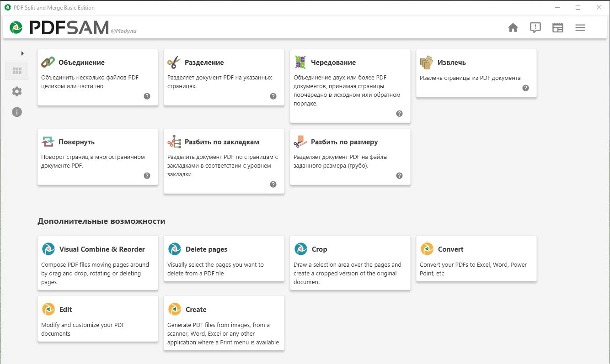Click the Извлечь pages icon
This screenshot has height=364, width=610.
coord(427,63)
